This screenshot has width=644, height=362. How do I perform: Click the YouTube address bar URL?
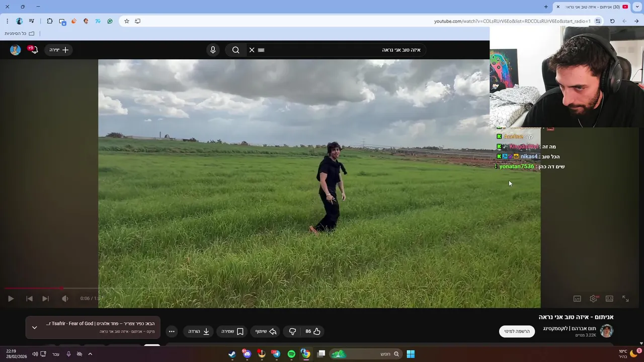click(x=512, y=21)
